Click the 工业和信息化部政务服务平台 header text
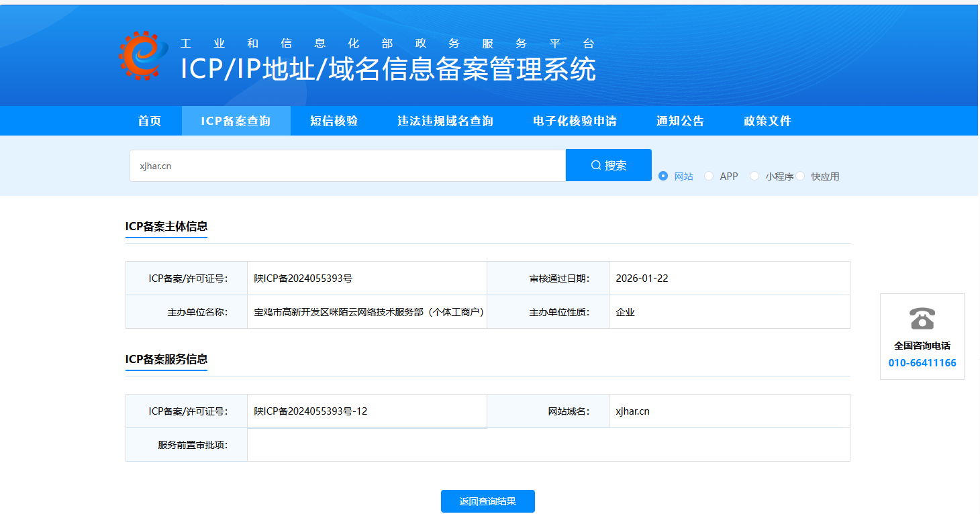The image size is (980, 514). click(388, 44)
